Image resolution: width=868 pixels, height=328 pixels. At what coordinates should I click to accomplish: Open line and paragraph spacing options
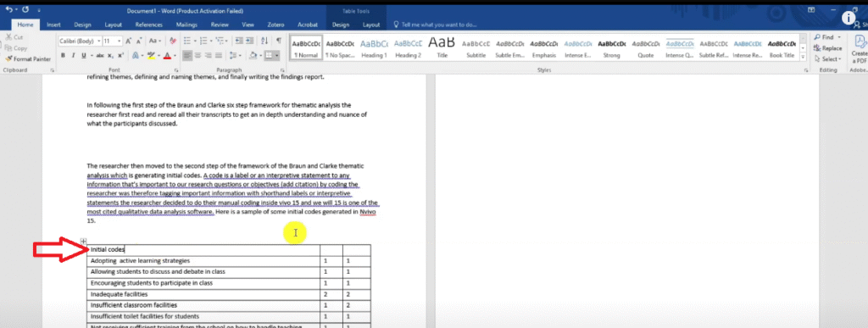click(235, 55)
